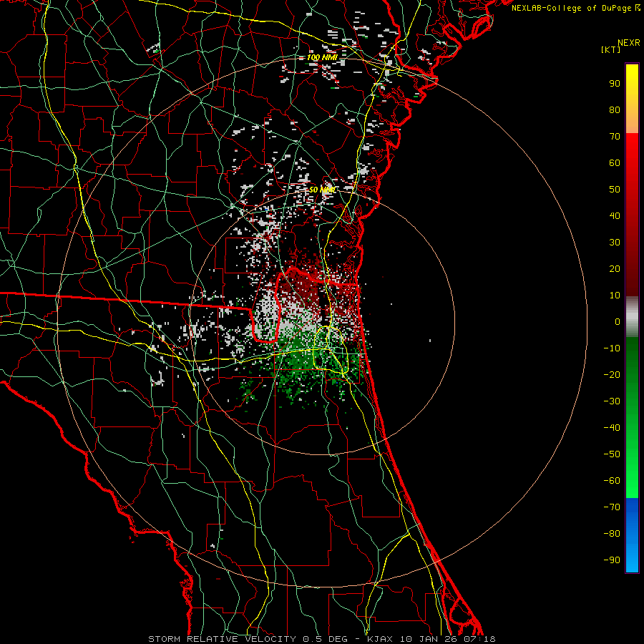644x644 pixels.
Task: Click the [KT] units label
Action: pos(611,49)
